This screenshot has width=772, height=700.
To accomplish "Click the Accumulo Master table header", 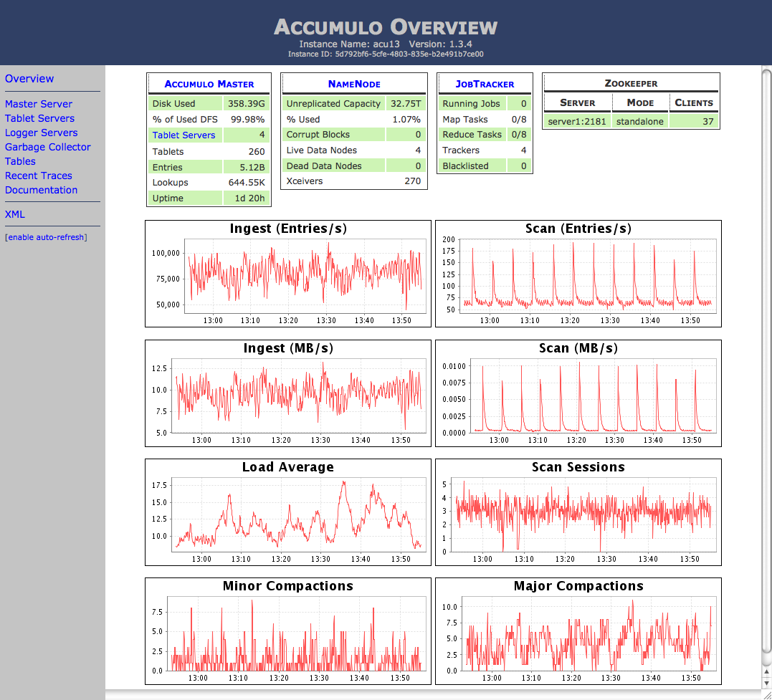I will coord(209,84).
